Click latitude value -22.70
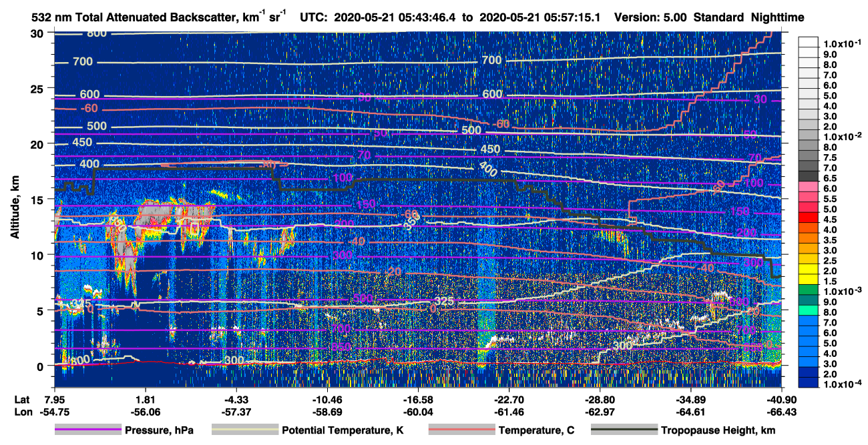This screenshot has height=445, width=868. pyautogui.click(x=508, y=399)
